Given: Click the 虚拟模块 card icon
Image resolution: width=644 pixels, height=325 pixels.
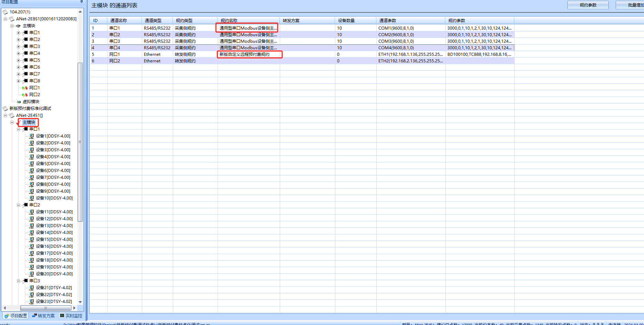Looking at the screenshot, I should [19, 102].
